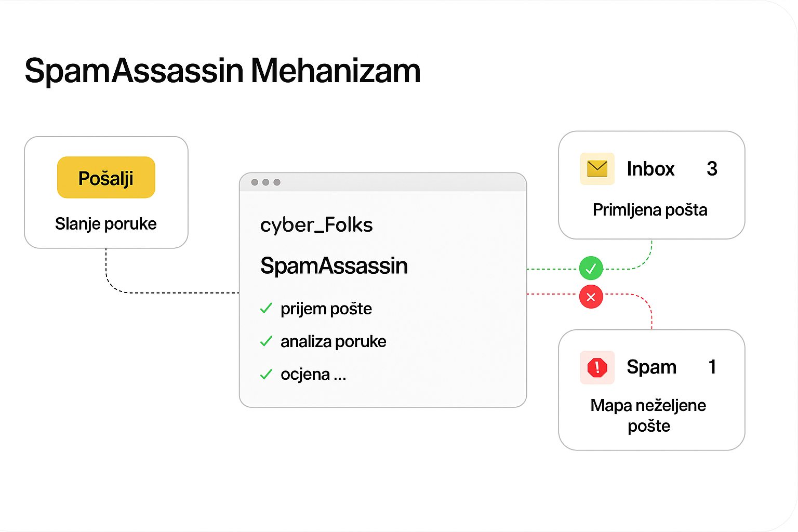
Task: Click checkmark beside prijem pošte
Action: click(266, 309)
